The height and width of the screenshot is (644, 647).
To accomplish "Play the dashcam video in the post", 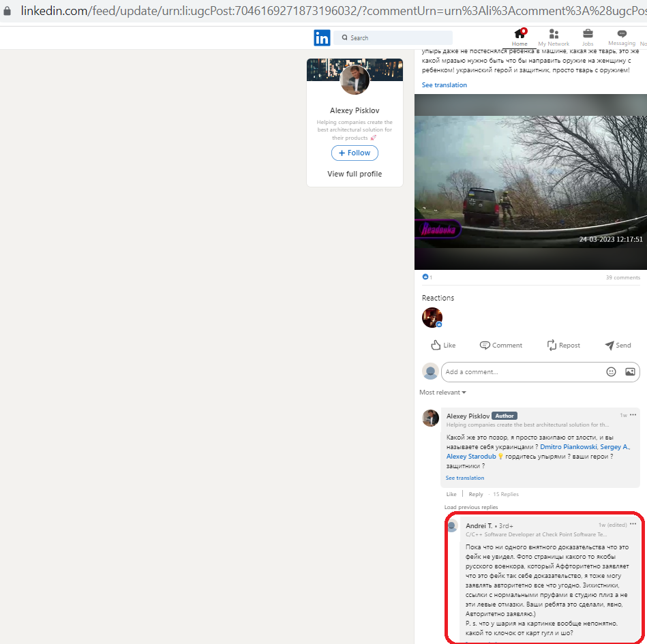I will (x=530, y=181).
